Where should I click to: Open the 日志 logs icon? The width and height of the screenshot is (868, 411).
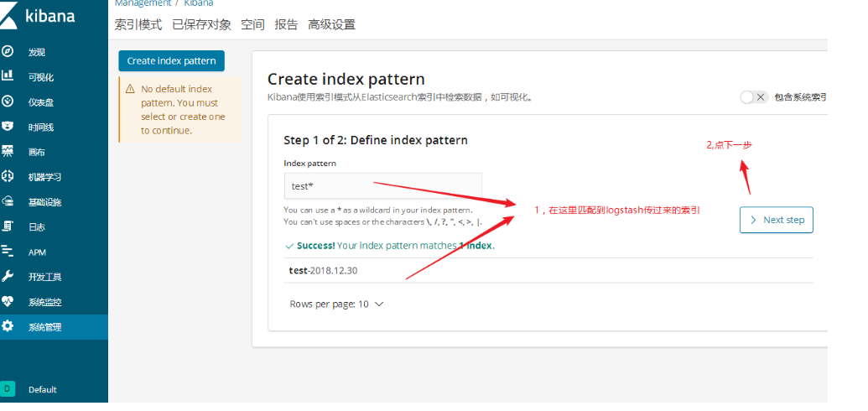coord(8,226)
